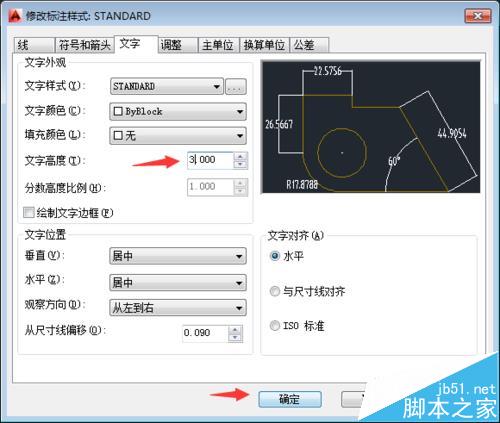The height and width of the screenshot is (423, 500).
Task: Switch to the 换算单位 tab
Action: [265, 45]
